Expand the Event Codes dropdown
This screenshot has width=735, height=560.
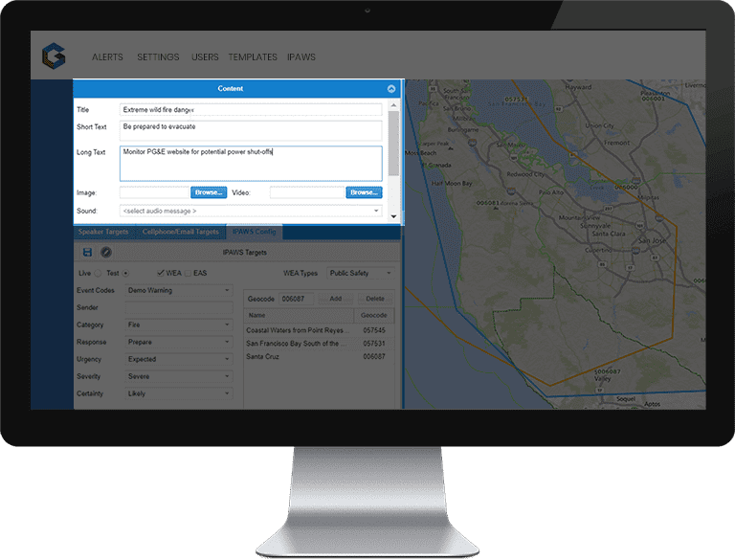(178, 291)
